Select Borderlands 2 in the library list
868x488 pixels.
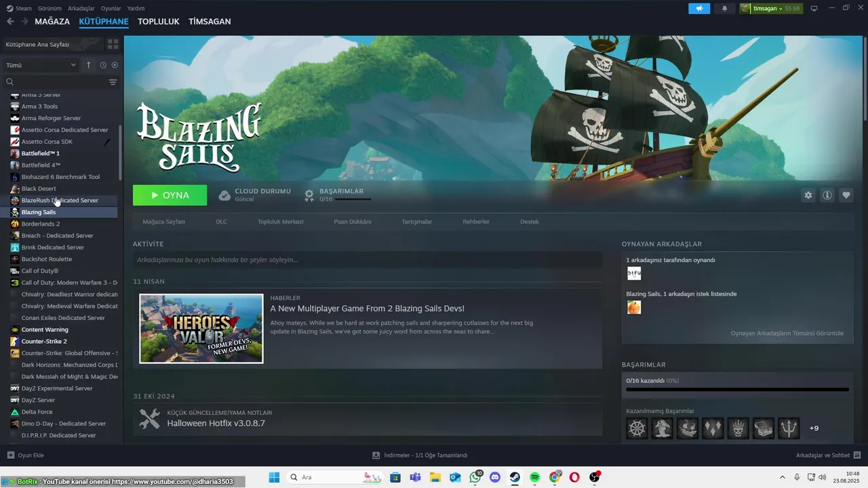[x=40, y=224]
